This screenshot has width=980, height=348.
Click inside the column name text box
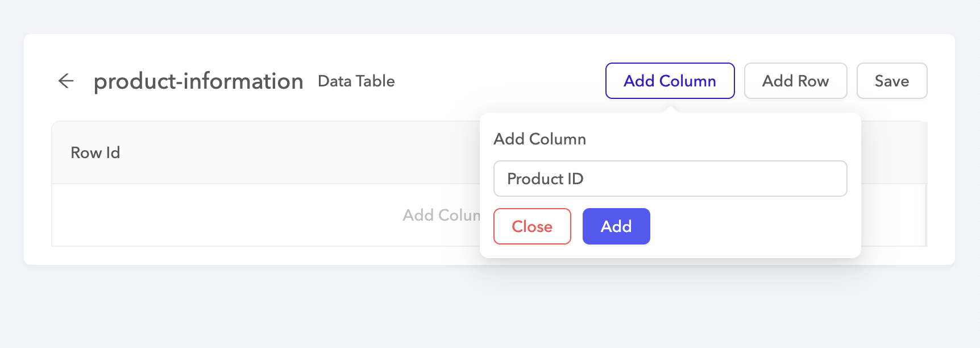[x=670, y=179]
